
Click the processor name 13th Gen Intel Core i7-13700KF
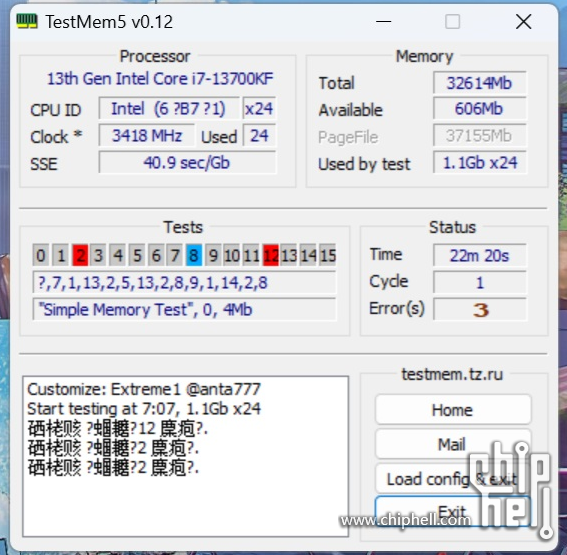point(160,78)
